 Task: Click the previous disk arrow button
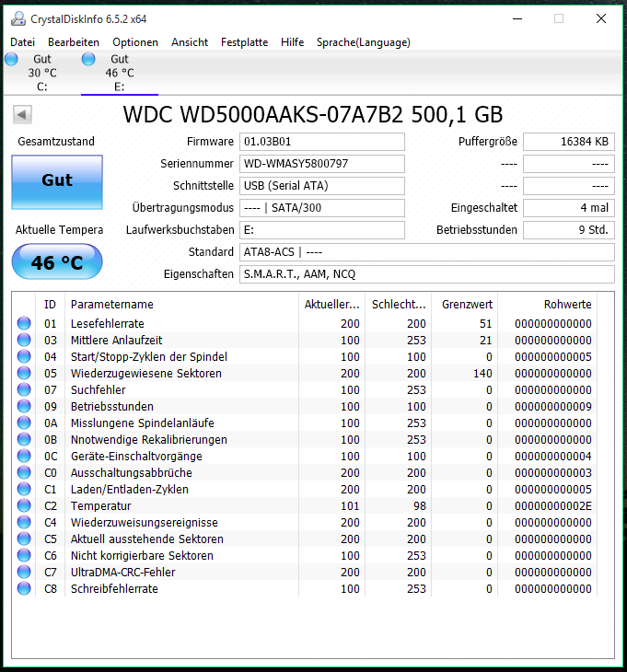click(22, 114)
